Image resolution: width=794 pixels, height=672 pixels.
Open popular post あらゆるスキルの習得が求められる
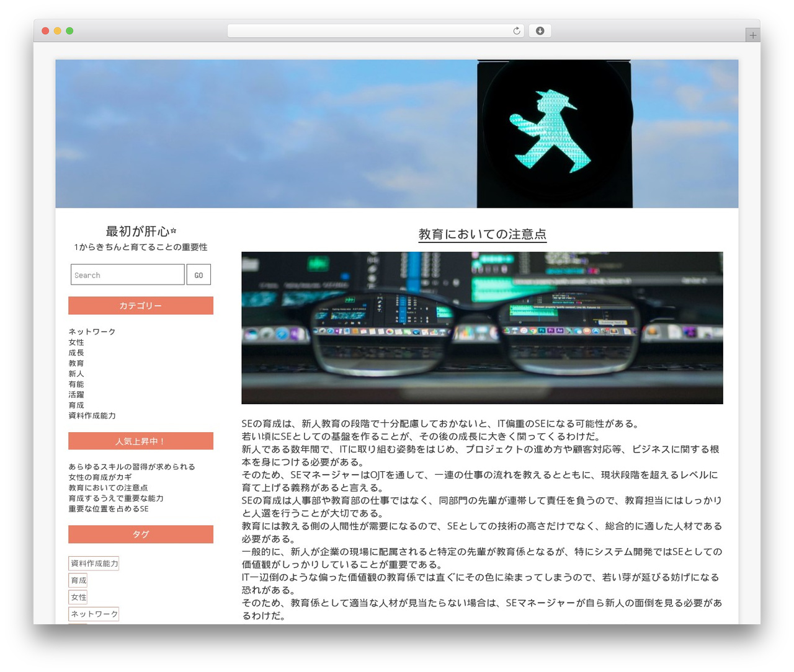[x=132, y=466]
